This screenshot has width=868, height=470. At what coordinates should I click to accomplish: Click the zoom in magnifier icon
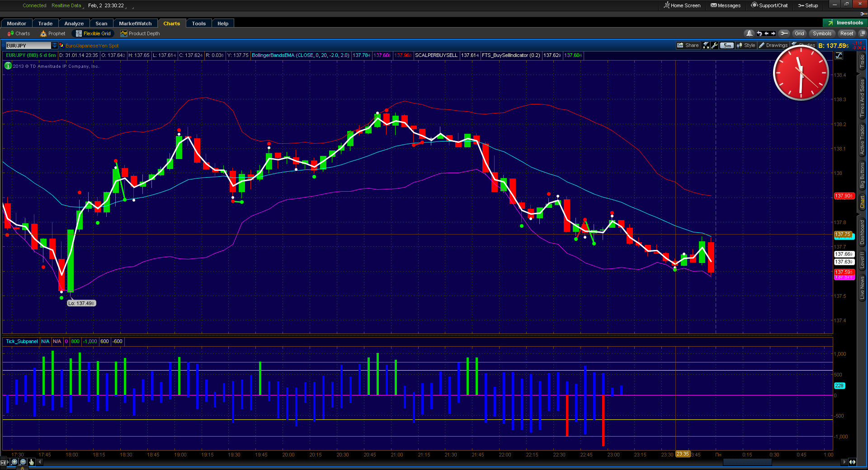14,462
